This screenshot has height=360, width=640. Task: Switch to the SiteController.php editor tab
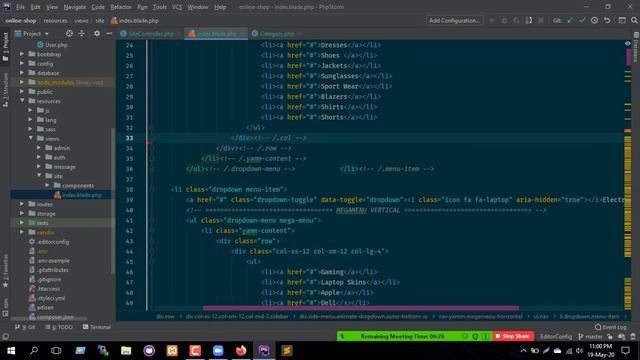[x=151, y=34]
